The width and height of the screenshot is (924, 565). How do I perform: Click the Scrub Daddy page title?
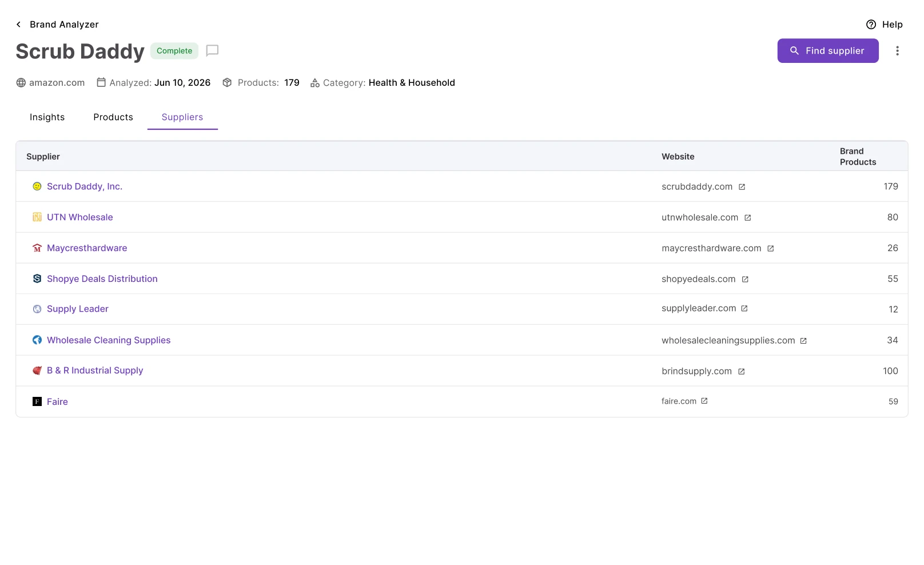[x=80, y=51]
